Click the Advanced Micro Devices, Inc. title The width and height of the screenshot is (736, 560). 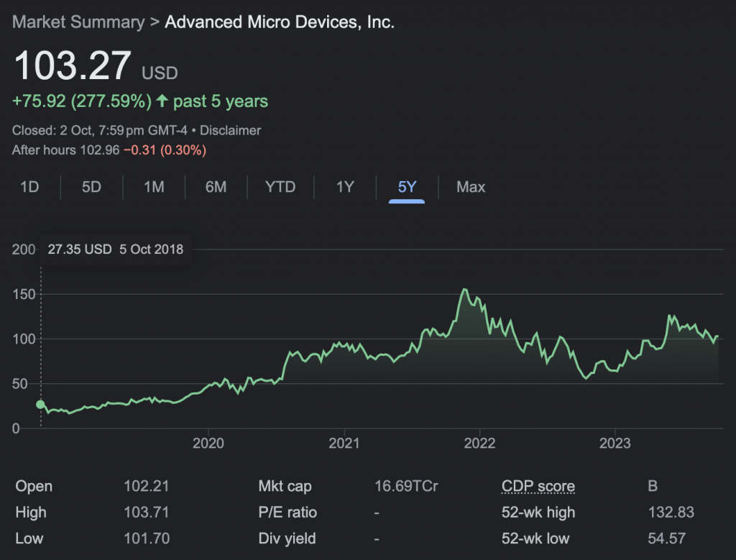coord(280,22)
